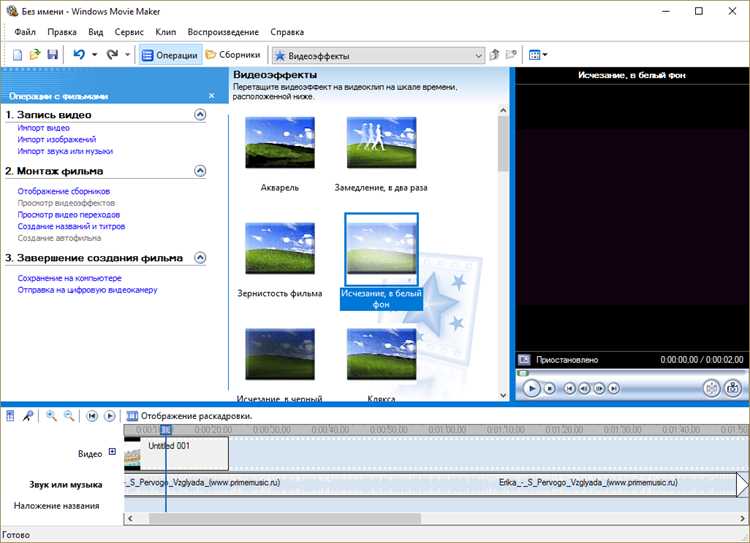
Task: Save the project with the floppy disk icon
Action: coord(52,55)
